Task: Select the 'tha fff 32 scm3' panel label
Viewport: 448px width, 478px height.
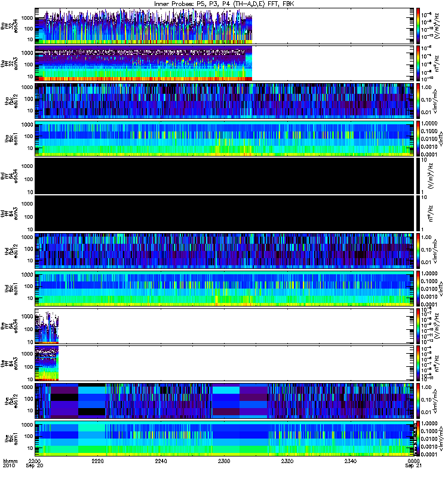Action: (x=9, y=63)
